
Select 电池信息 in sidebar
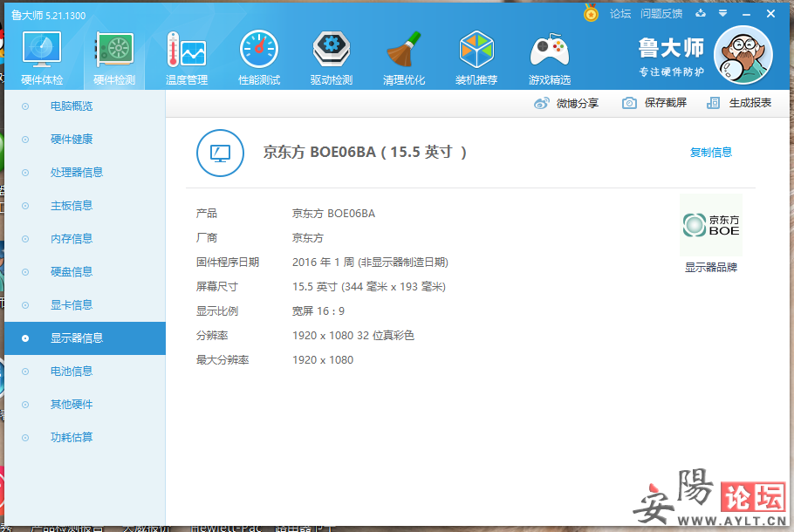[86, 372]
